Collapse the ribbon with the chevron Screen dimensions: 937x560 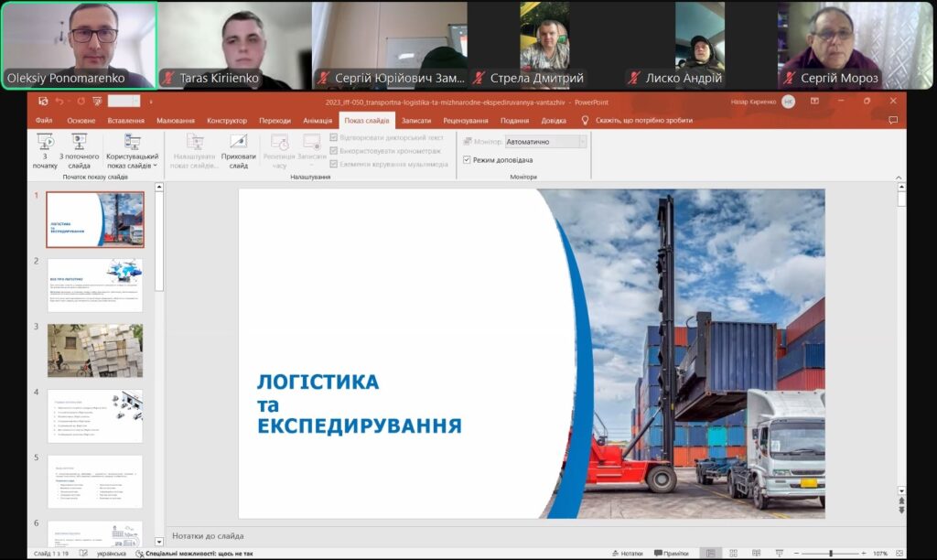click(899, 178)
